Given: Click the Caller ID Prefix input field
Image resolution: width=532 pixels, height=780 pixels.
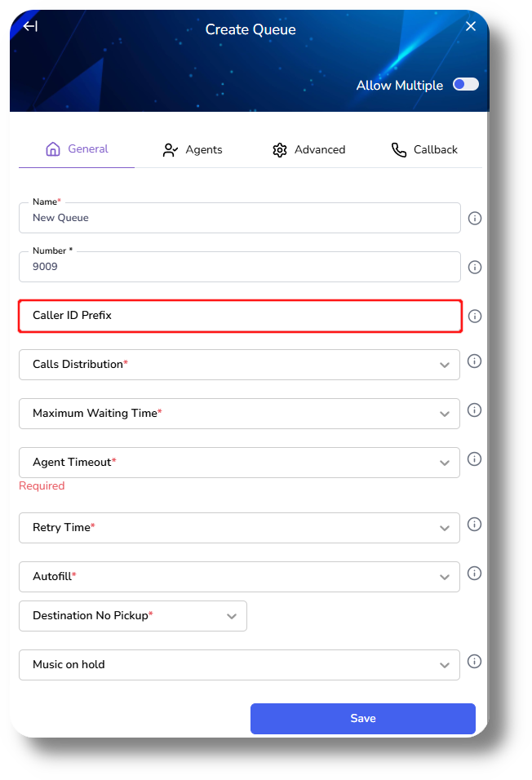Looking at the screenshot, I should tap(240, 316).
